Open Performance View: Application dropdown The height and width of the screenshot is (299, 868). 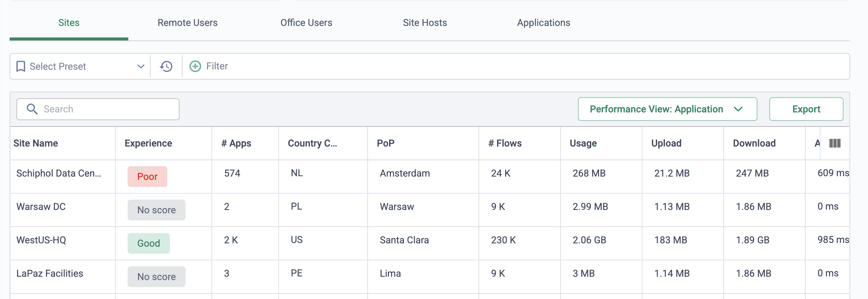tap(667, 109)
